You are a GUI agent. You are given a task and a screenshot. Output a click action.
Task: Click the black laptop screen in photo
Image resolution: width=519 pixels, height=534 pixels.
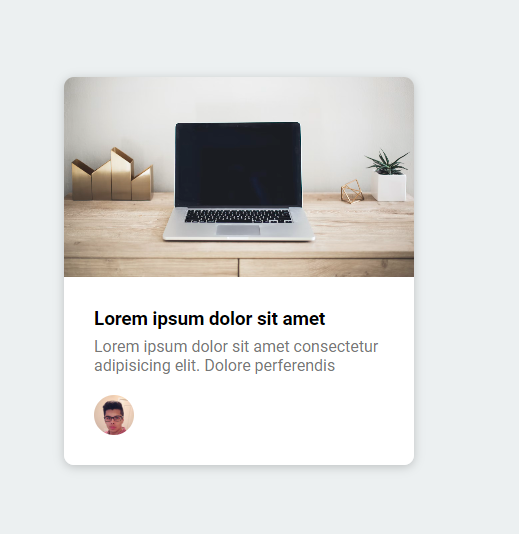coord(238,165)
